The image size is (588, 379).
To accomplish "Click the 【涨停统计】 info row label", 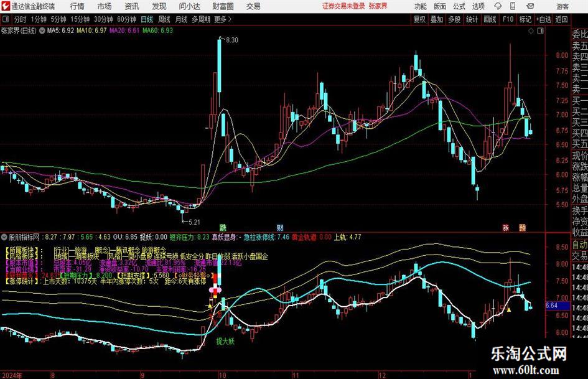I will pyautogui.click(x=22, y=281).
